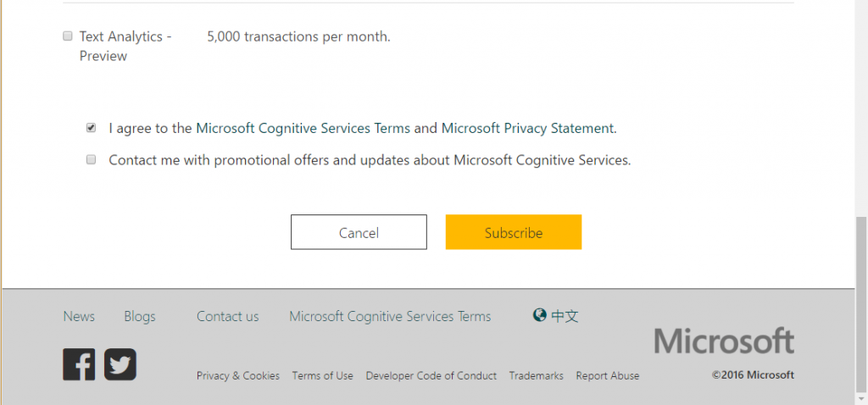Open the Contact us link
868x405 pixels.
(228, 316)
